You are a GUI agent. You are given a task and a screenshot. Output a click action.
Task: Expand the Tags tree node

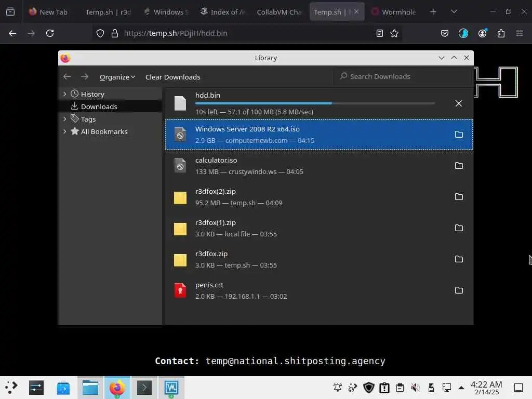(x=65, y=119)
